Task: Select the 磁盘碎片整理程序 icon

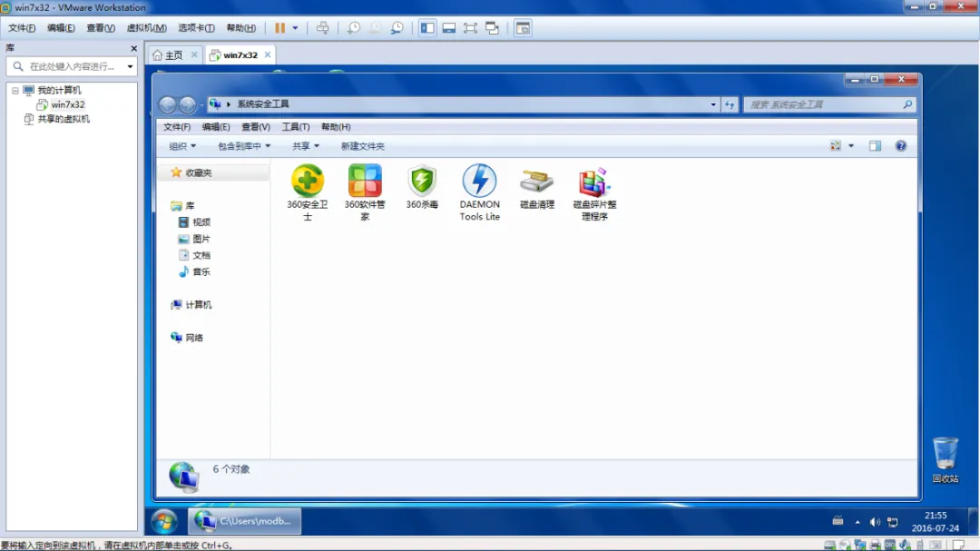Action: pyautogui.click(x=594, y=182)
